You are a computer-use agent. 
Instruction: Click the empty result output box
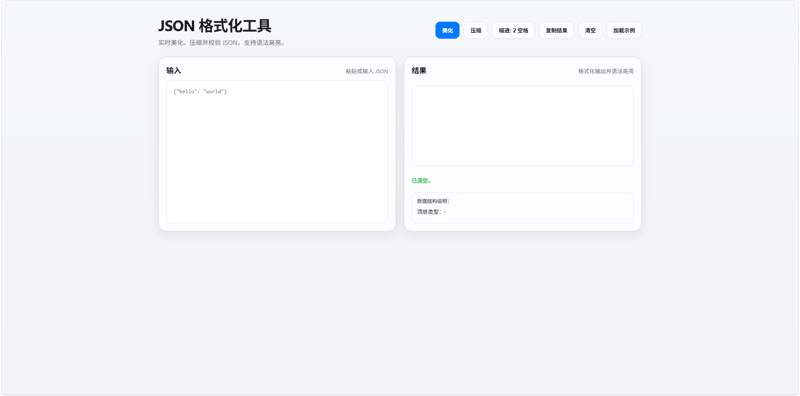pos(522,126)
